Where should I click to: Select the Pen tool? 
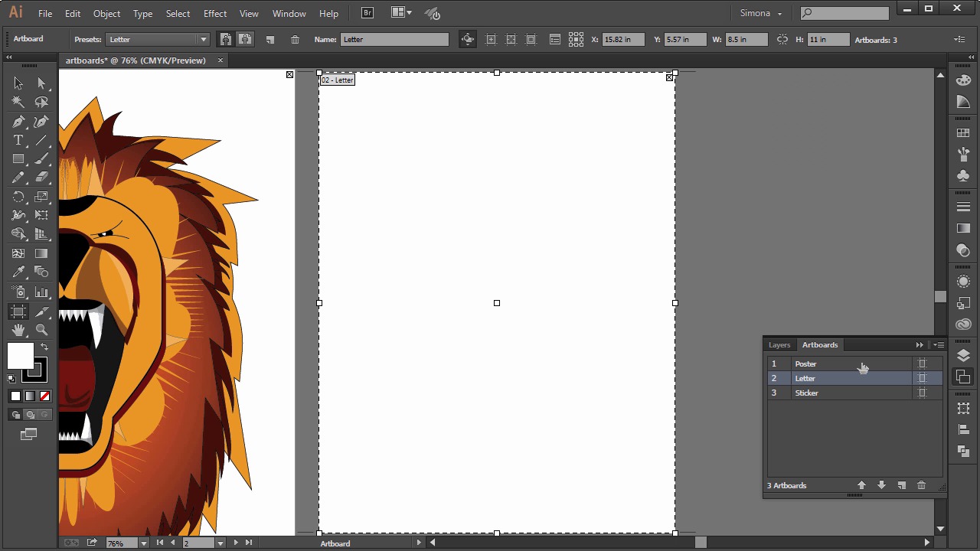(18, 122)
